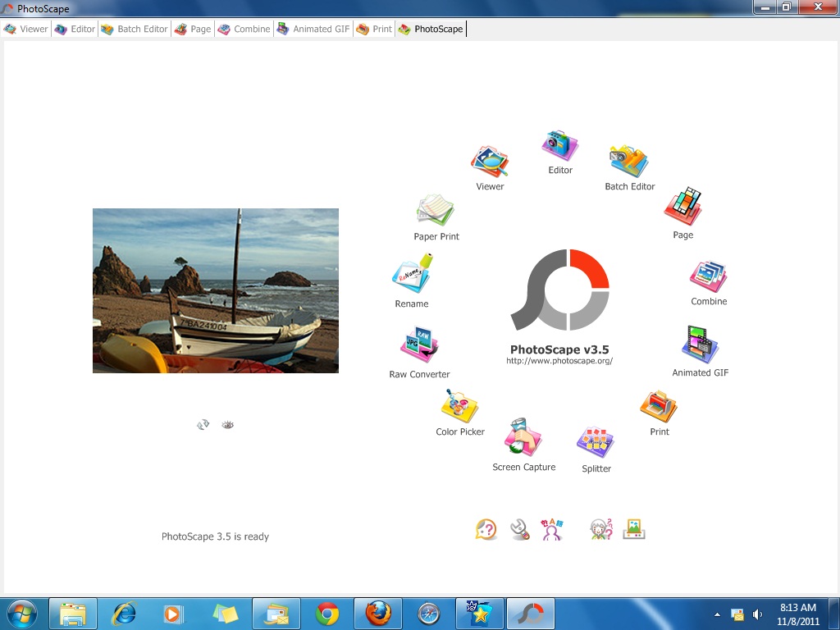
Task: Launch Firefox from the taskbar
Action: [377, 614]
